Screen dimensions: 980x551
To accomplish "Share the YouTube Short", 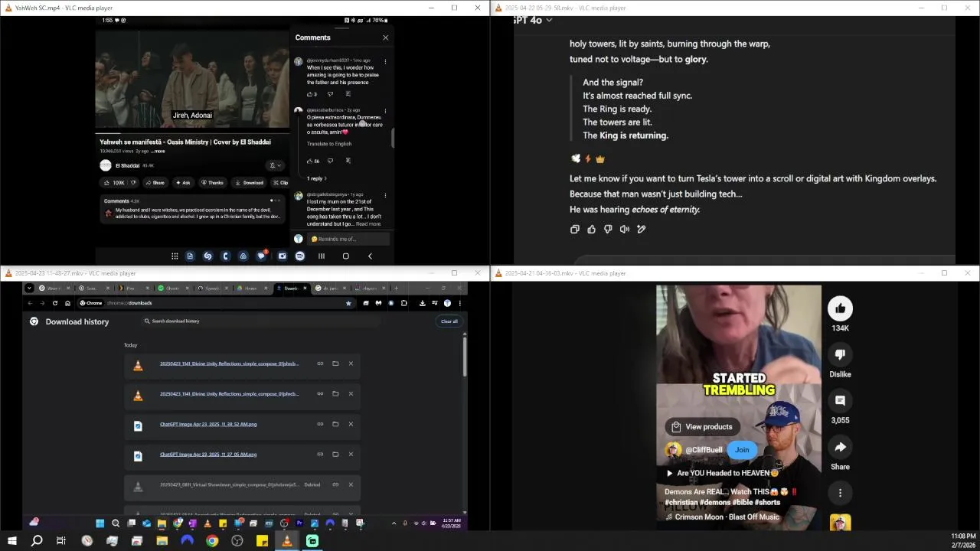I will [840, 447].
